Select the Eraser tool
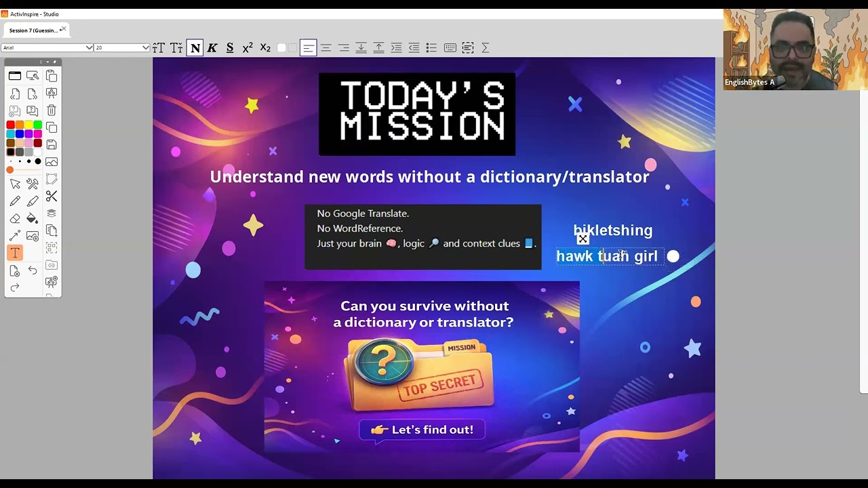This screenshot has height=488, width=868. (15, 218)
